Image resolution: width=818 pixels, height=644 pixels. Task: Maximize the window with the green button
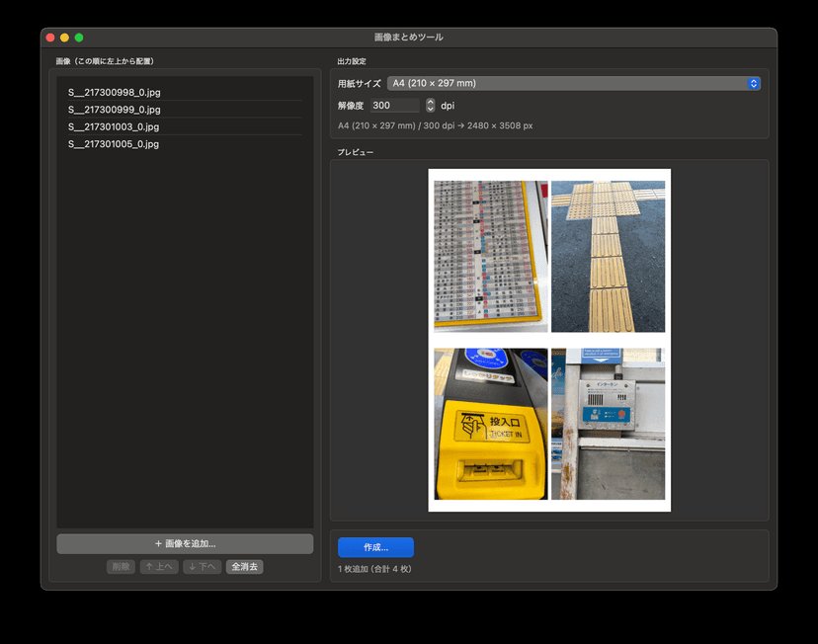79,38
